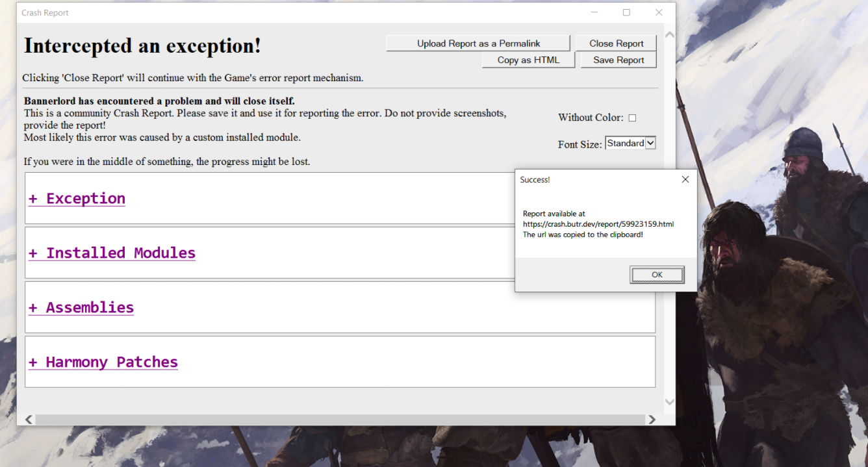Close the Success dialog with X
Viewport: 868px width, 467px height.
click(685, 179)
